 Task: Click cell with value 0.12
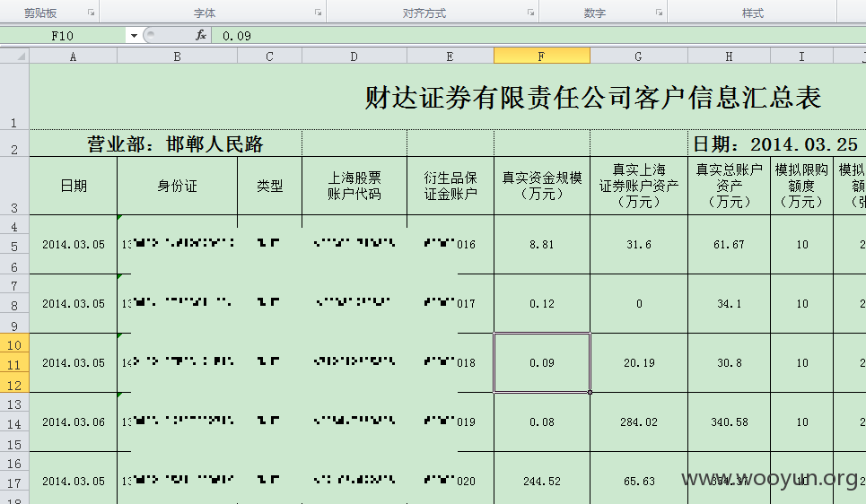tap(542, 304)
